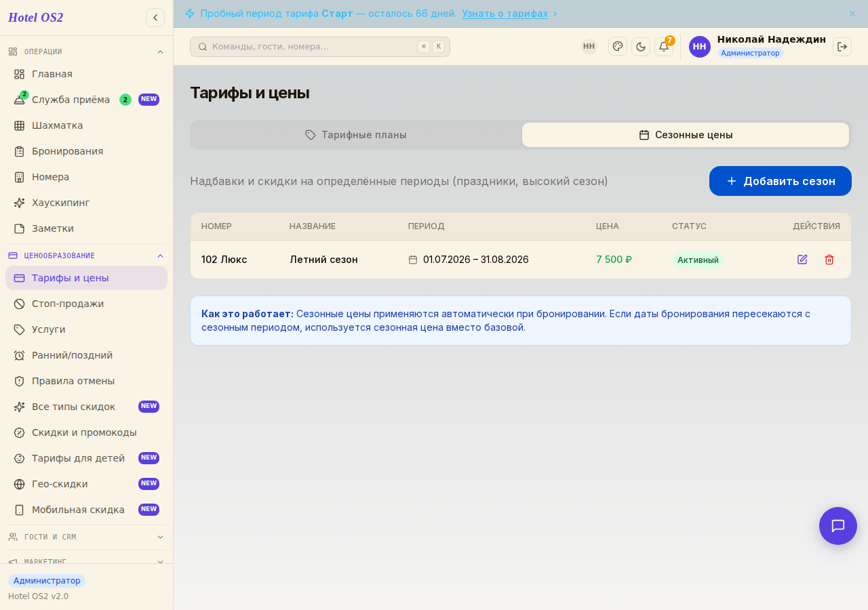Click the Добавить сезон button
The width and height of the screenshot is (868, 610).
(781, 181)
